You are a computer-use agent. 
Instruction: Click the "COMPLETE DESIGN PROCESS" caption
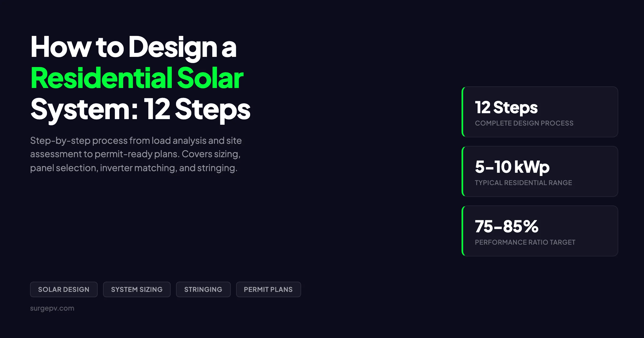(524, 123)
